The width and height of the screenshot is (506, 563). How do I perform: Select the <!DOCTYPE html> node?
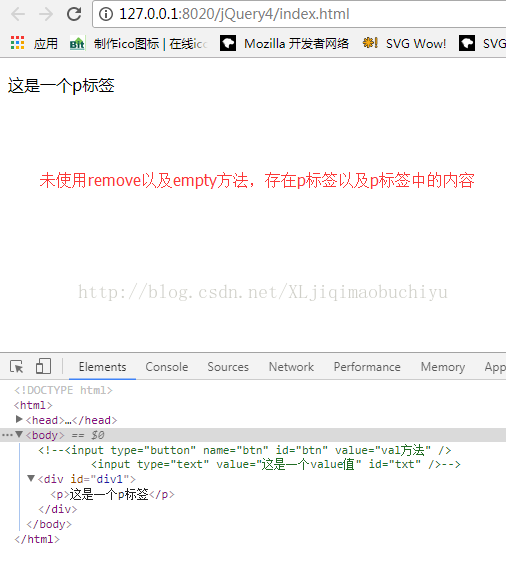click(64, 390)
